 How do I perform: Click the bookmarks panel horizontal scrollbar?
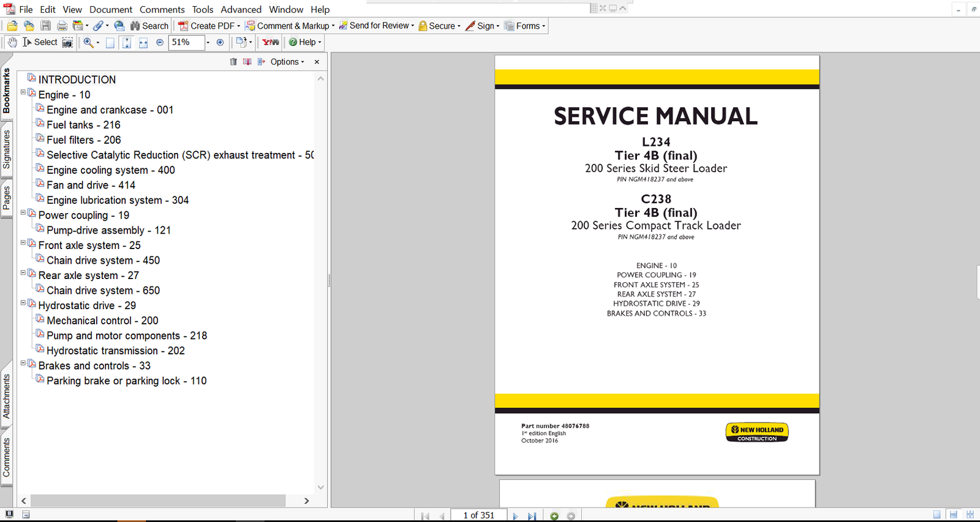(x=158, y=501)
